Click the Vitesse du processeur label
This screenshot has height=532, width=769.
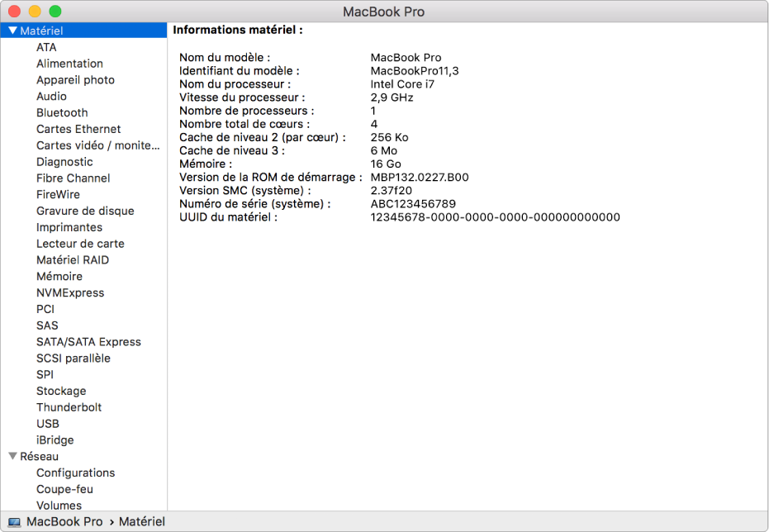point(242,97)
